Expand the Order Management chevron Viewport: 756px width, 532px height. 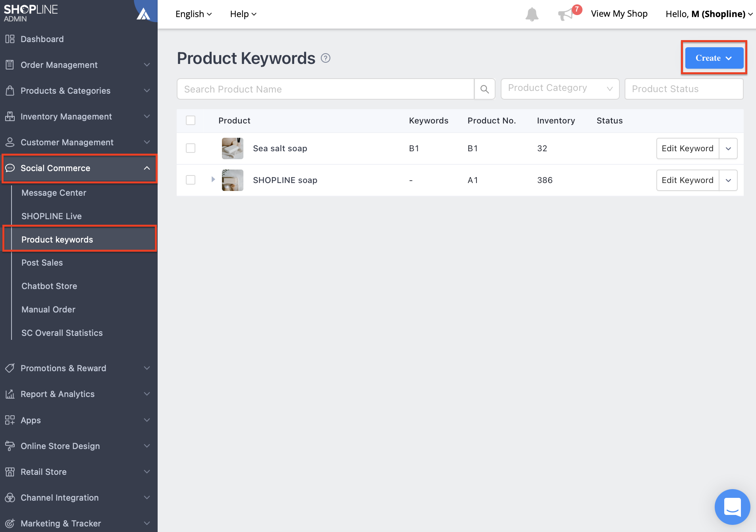(147, 65)
